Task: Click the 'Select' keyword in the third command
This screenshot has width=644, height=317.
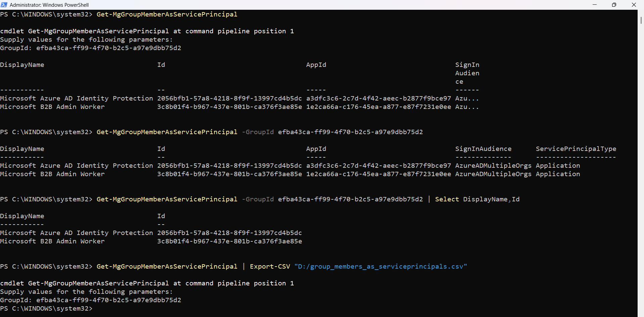Action: coord(447,199)
